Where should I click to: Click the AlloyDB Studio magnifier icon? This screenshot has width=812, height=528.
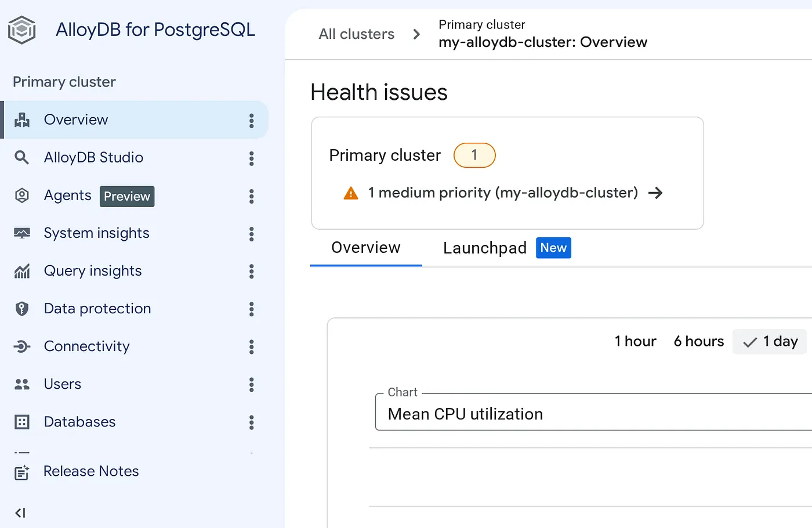(x=21, y=157)
